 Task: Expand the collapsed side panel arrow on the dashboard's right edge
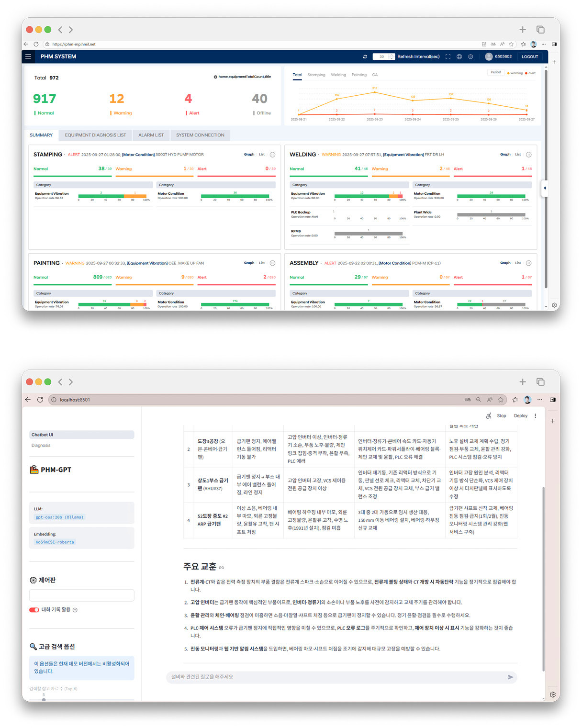point(545,188)
